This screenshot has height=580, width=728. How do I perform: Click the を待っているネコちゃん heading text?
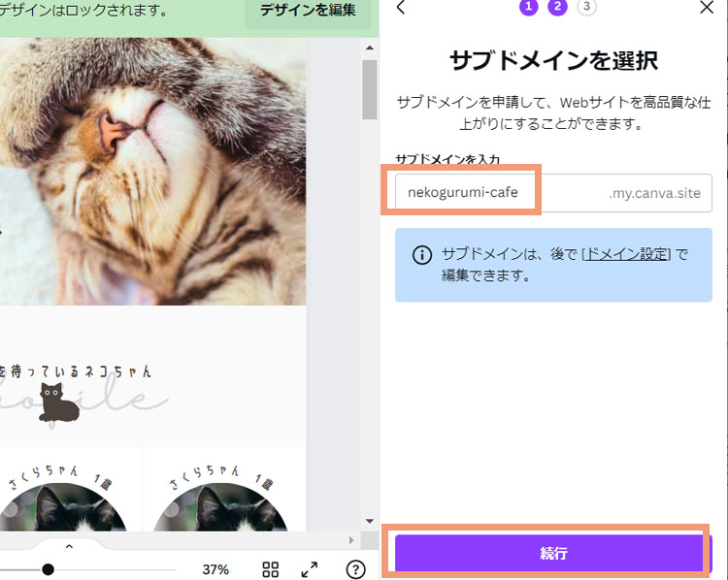pos(76,371)
